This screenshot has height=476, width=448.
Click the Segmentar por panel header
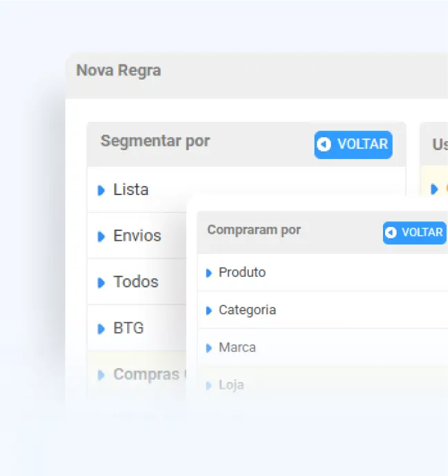pyautogui.click(x=155, y=141)
